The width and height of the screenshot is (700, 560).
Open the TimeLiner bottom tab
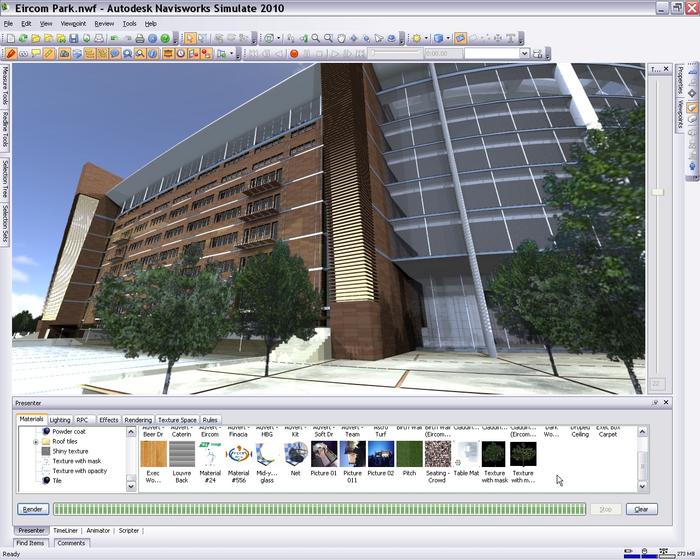click(65, 530)
